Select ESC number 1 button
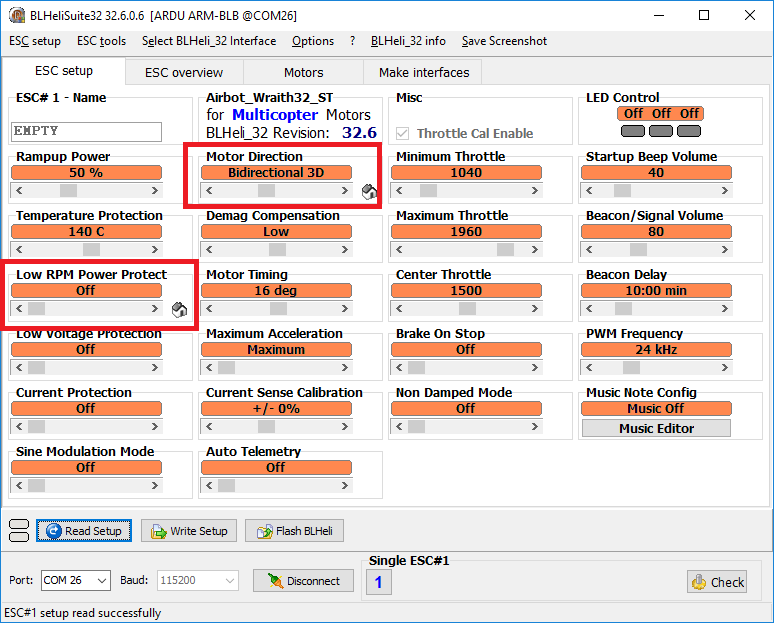The width and height of the screenshot is (774, 623). [x=378, y=582]
